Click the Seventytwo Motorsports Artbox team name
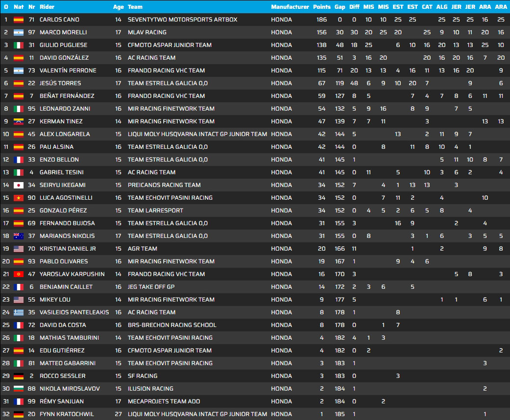The width and height of the screenshot is (510, 420). [x=182, y=20]
